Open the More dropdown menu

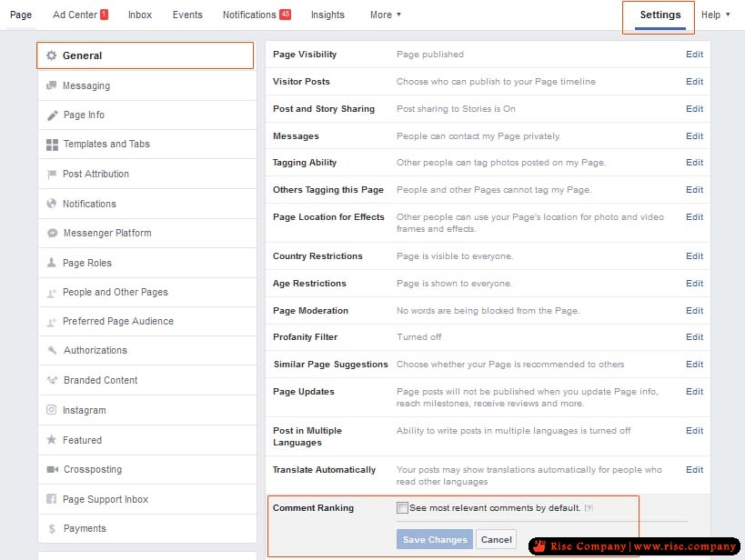point(385,15)
